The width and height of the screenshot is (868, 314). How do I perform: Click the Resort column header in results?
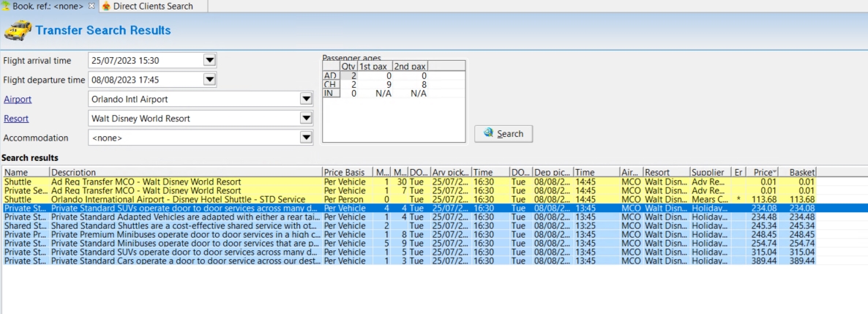point(667,172)
